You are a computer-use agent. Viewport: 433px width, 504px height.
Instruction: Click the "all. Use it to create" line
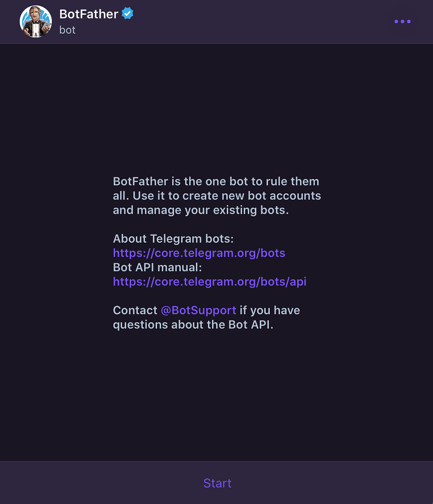click(x=216, y=196)
